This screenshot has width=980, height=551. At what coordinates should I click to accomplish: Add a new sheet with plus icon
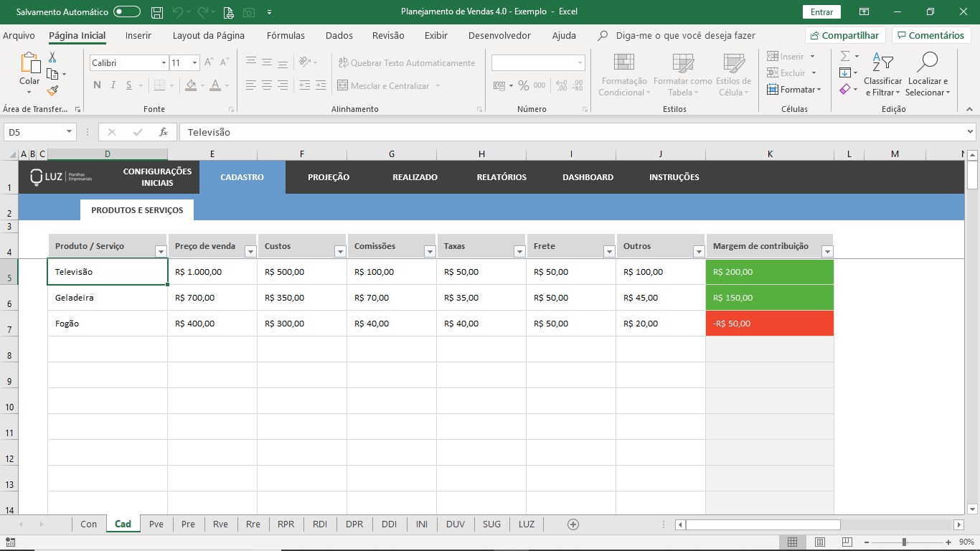pyautogui.click(x=573, y=524)
